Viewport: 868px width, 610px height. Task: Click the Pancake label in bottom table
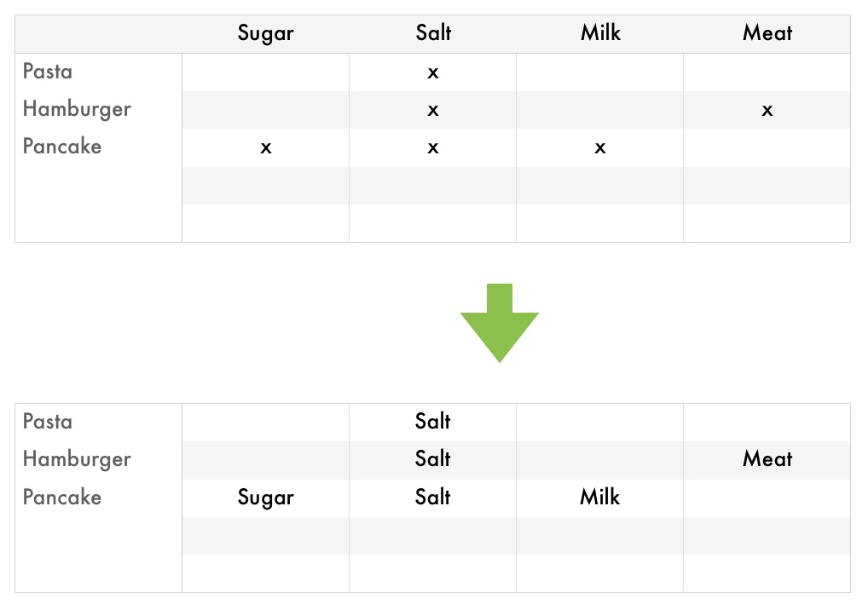tap(62, 497)
